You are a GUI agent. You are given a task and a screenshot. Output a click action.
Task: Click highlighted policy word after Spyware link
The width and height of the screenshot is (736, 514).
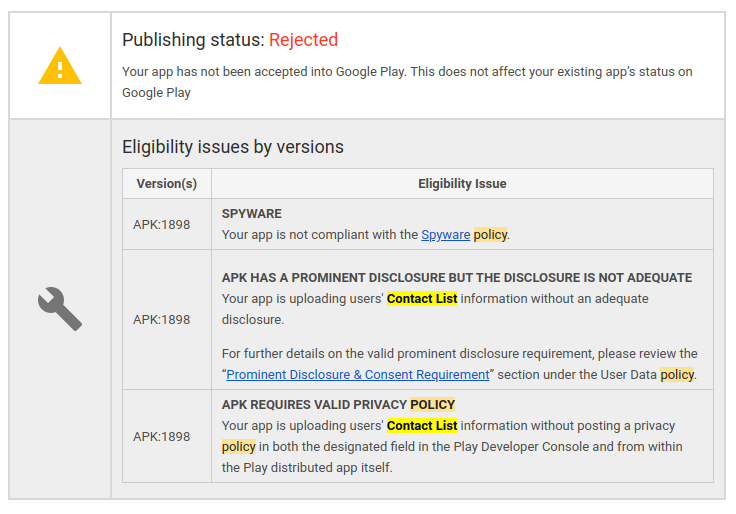tap(490, 235)
